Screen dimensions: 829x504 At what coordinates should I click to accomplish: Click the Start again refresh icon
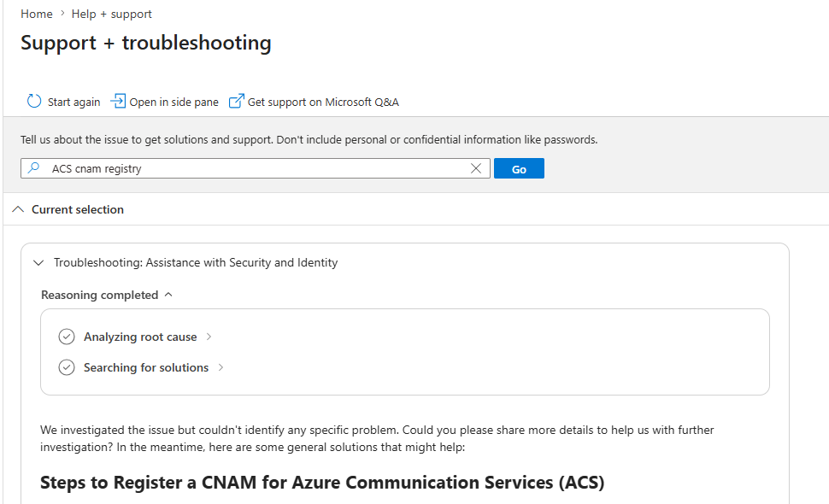point(34,101)
